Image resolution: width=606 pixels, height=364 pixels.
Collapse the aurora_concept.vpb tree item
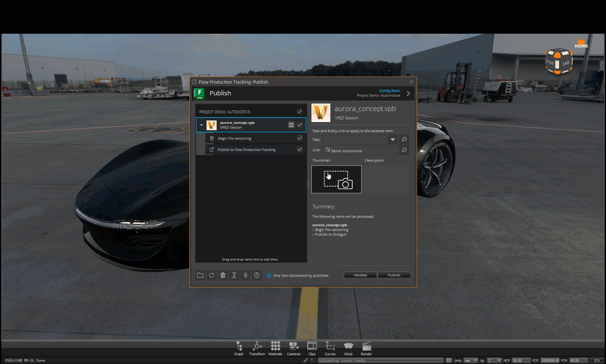pos(201,125)
